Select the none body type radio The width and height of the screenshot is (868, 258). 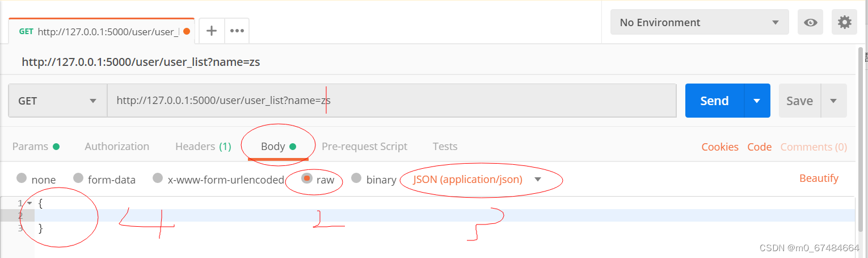[22, 178]
